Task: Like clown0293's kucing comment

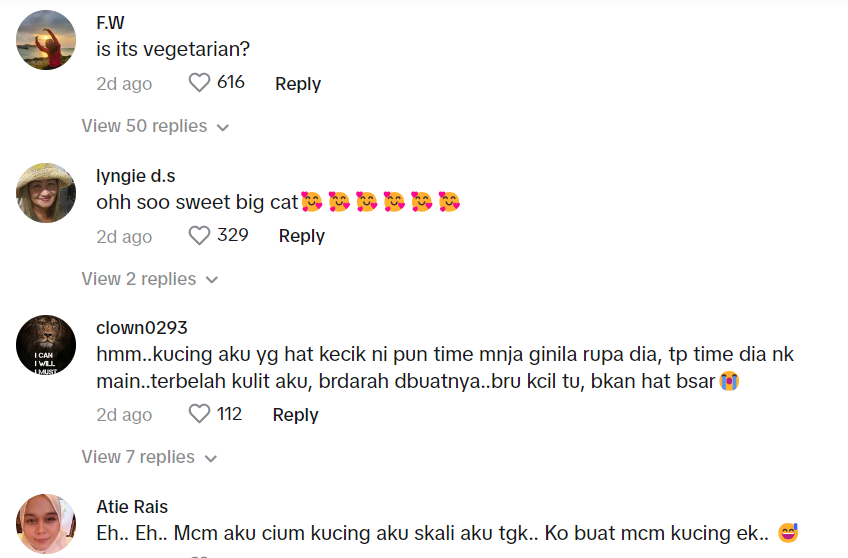Action: (199, 414)
